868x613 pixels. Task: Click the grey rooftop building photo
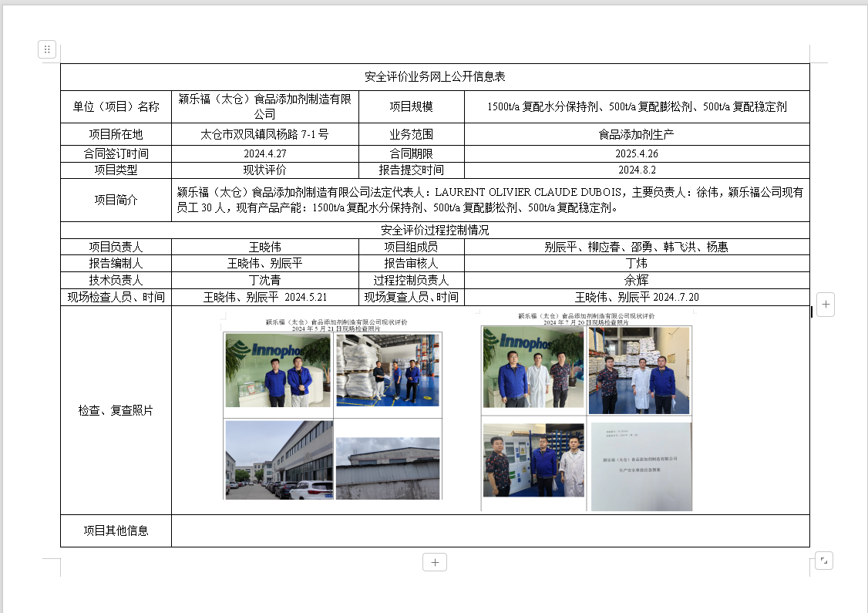(388, 468)
